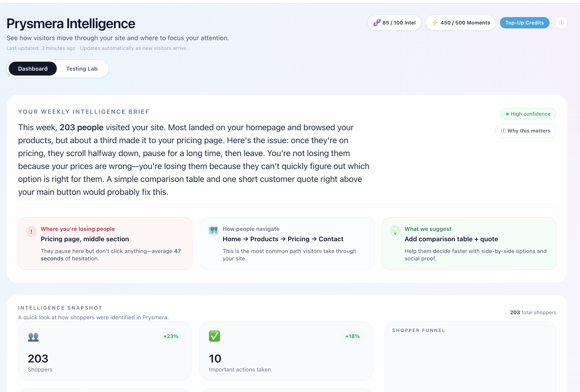The height and width of the screenshot is (392, 580).
Task: Click the DNA Intel icon
Action: 377,22
